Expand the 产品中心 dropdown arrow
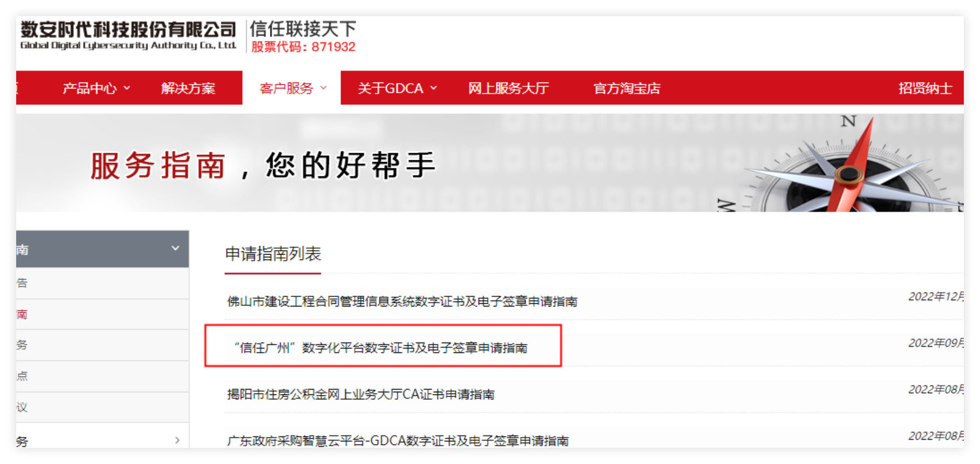Image resolution: width=980 pixels, height=464 pixels. (x=127, y=87)
